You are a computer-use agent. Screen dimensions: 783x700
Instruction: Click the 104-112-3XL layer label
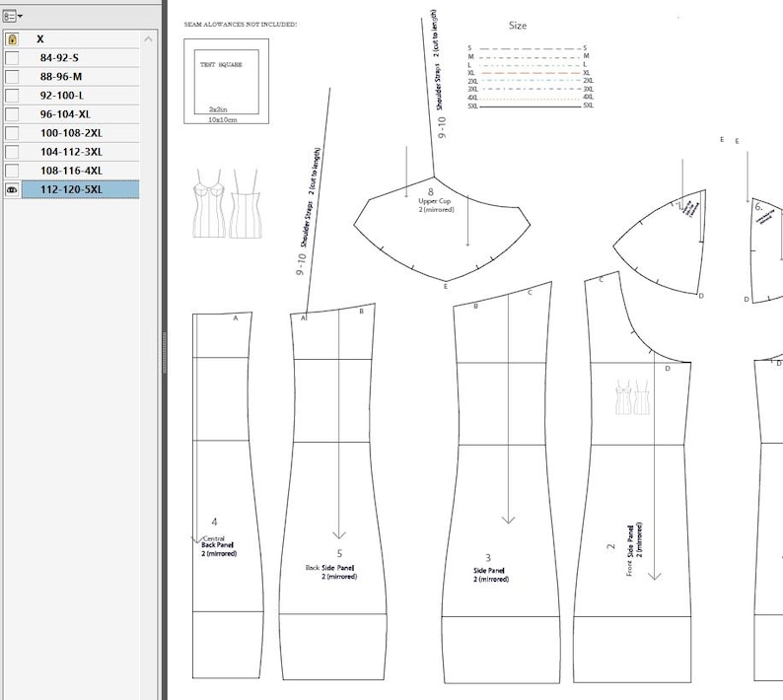point(71,152)
